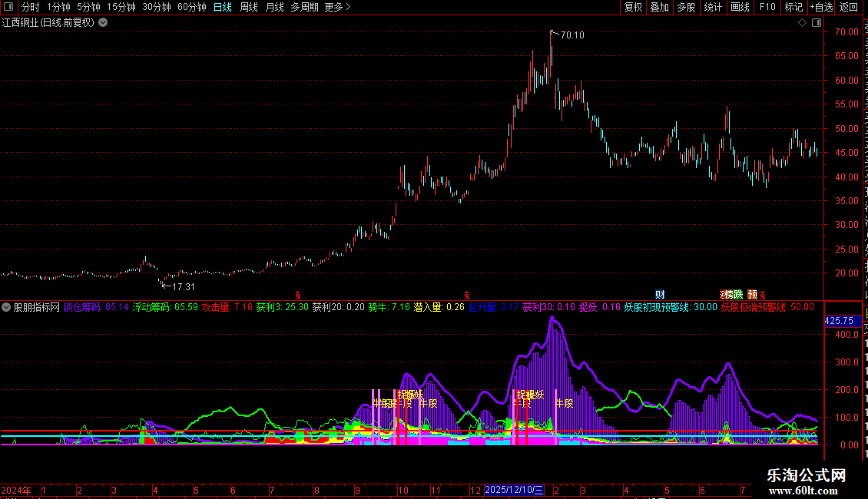Open the 更多 periods expander

[x=337, y=7]
